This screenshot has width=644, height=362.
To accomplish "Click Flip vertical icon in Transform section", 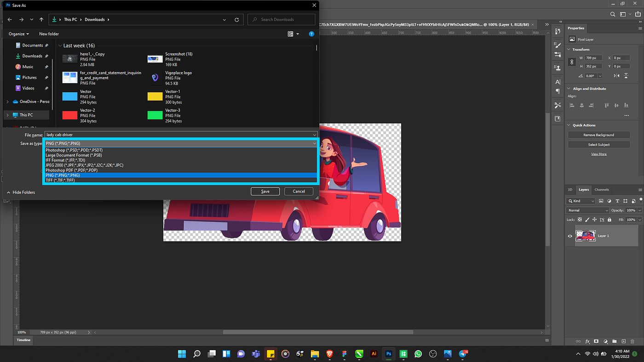I will [627, 76].
